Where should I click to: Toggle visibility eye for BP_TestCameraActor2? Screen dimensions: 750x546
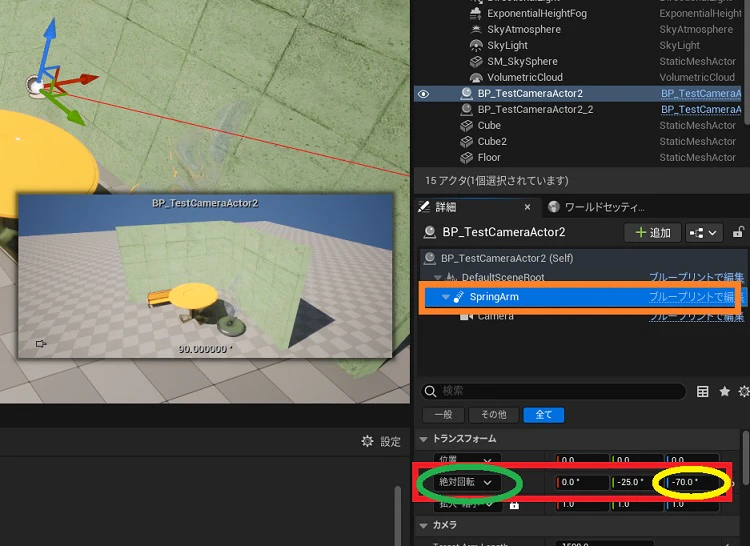(x=423, y=94)
